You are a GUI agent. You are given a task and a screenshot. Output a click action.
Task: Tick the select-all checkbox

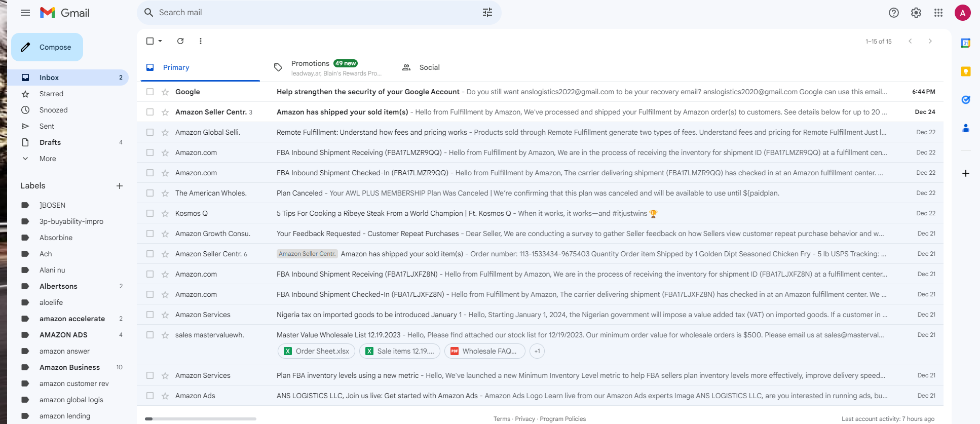(x=150, y=41)
